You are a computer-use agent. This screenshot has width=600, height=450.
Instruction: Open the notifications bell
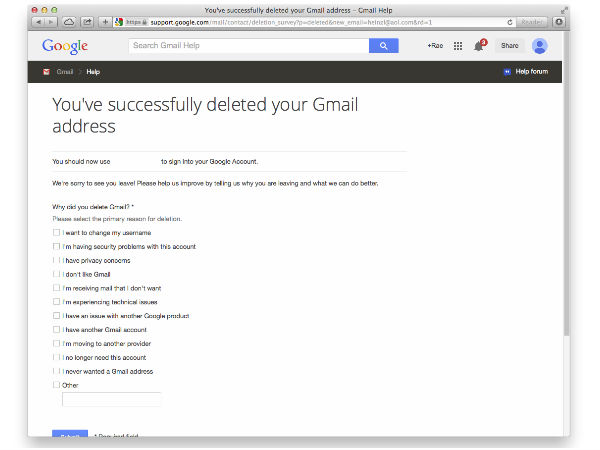[x=478, y=46]
